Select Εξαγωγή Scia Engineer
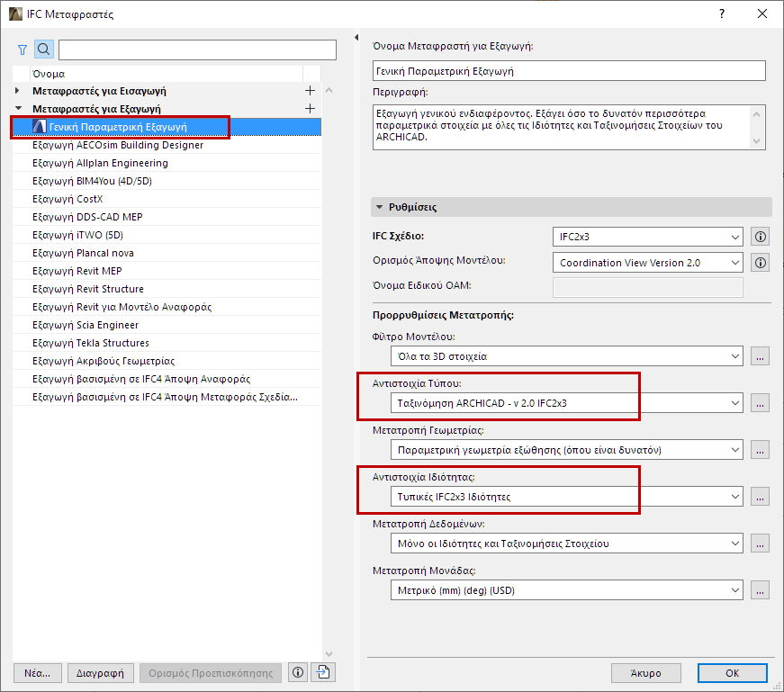Image resolution: width=784 pixels, height=692 pixels. click(x=167, y=325)
